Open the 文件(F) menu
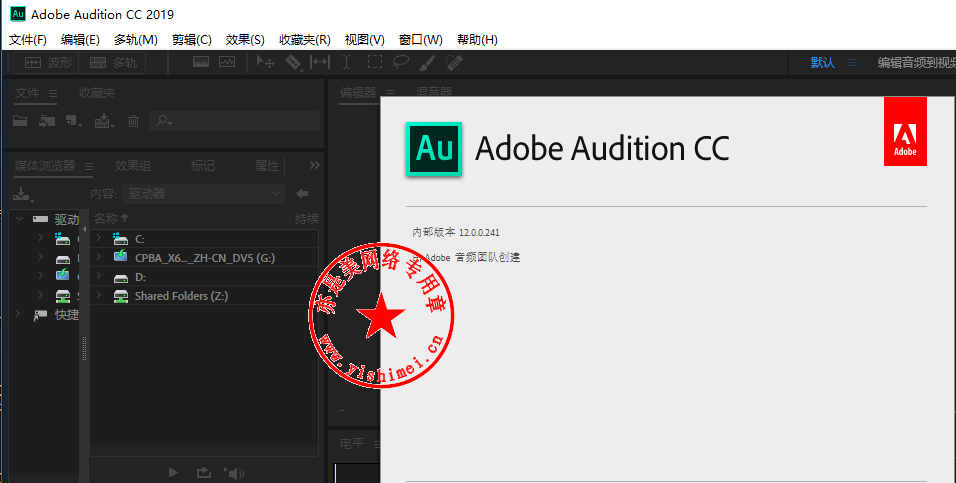Viewport: 956px width, 483px height. coord(28,40)
